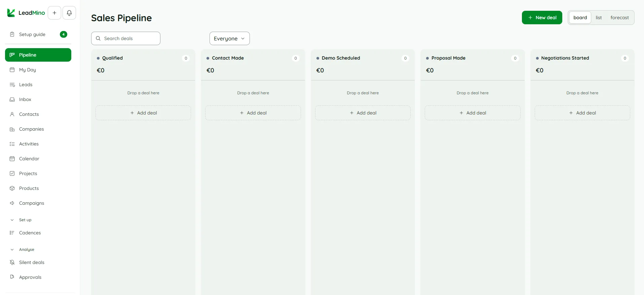Viewport: 644px width, 295px height.
Task: Open notifications bell icon
Action: [x=69, y=13]
